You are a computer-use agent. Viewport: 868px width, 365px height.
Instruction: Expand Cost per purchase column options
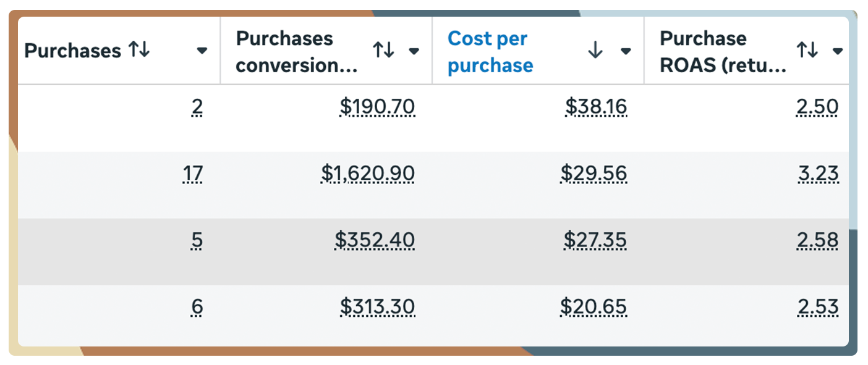(x=626, y=51)
